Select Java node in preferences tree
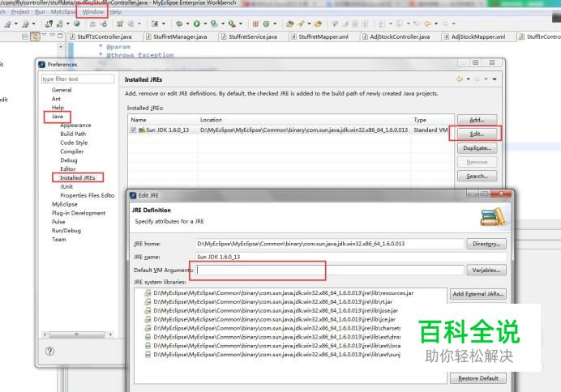 tap(58, 116)
